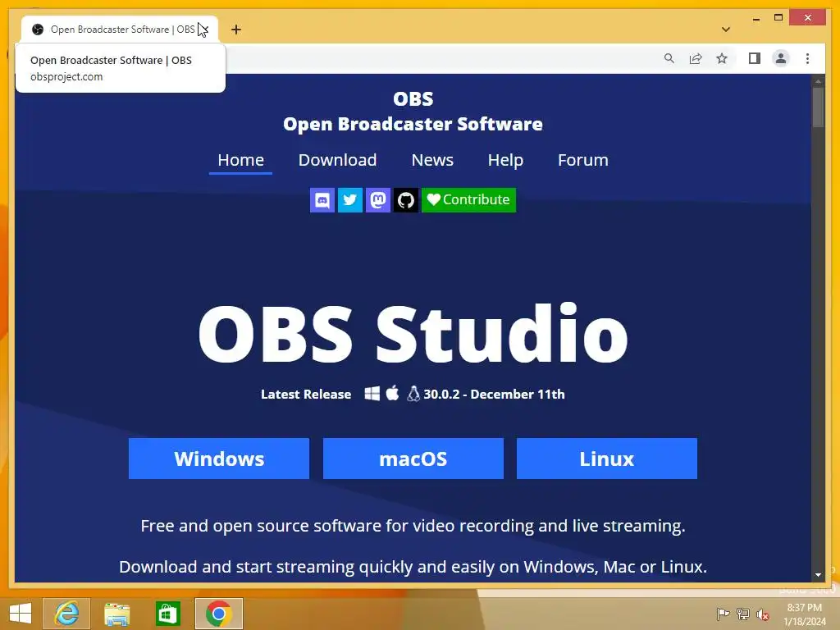Open the News nav link
The height and width of the screenshot is (630, 840).
pos(432,160)
